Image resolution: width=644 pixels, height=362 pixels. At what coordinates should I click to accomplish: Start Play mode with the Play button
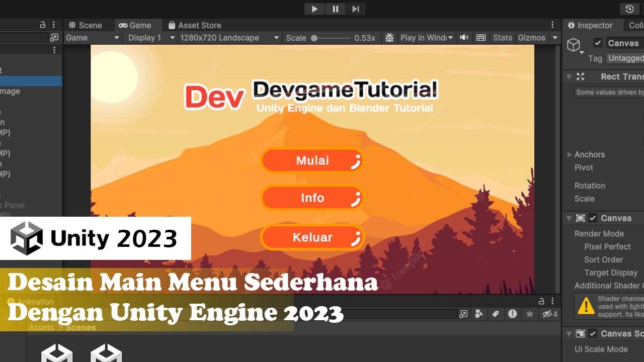pyautogui.click(x=314, y=9)
